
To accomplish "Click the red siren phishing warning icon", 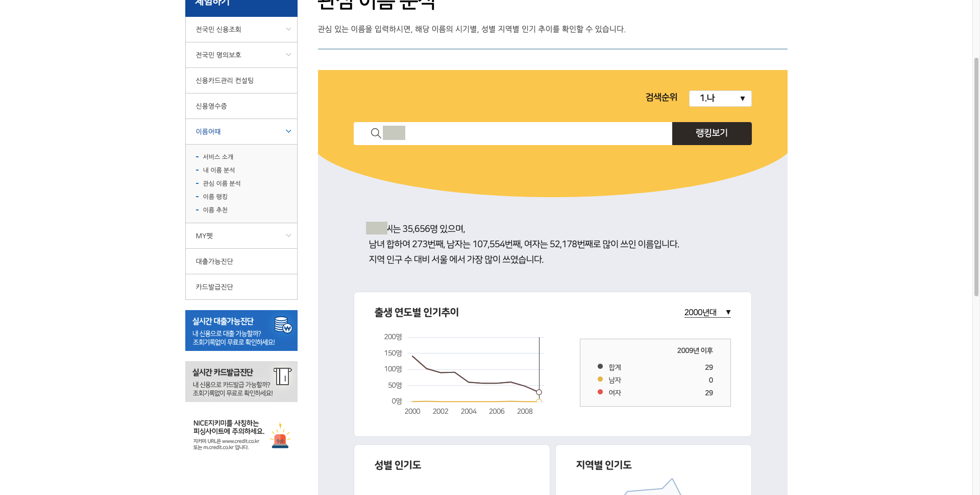I will pos(280,435).
